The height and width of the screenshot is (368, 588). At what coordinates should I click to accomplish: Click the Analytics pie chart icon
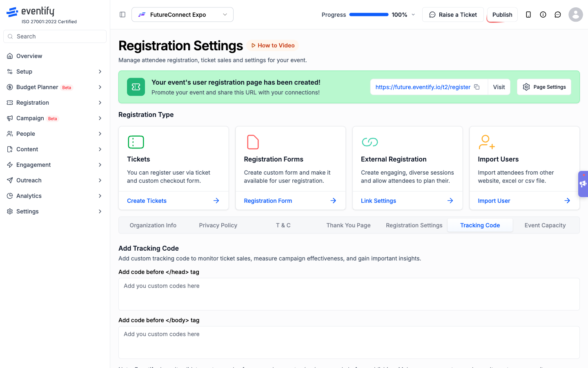click(x=10, y=196)
